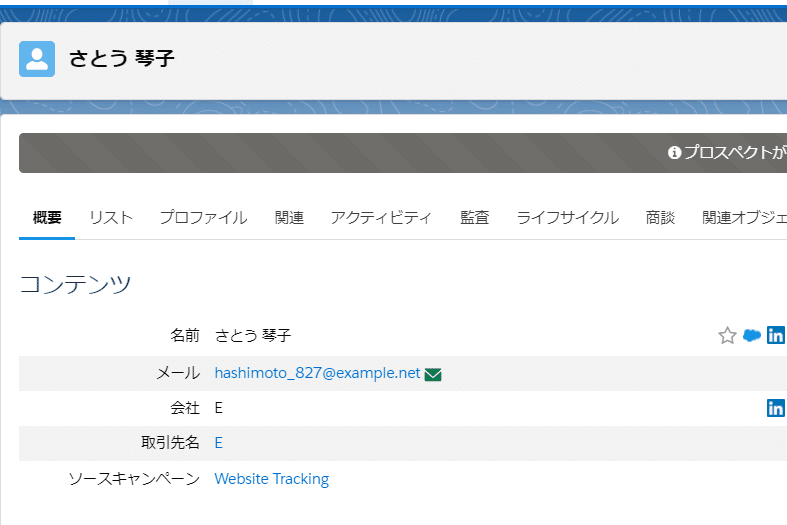Go to the 関連 tab
This screenshot has width=787, height=525.
(x=289, y=218)
